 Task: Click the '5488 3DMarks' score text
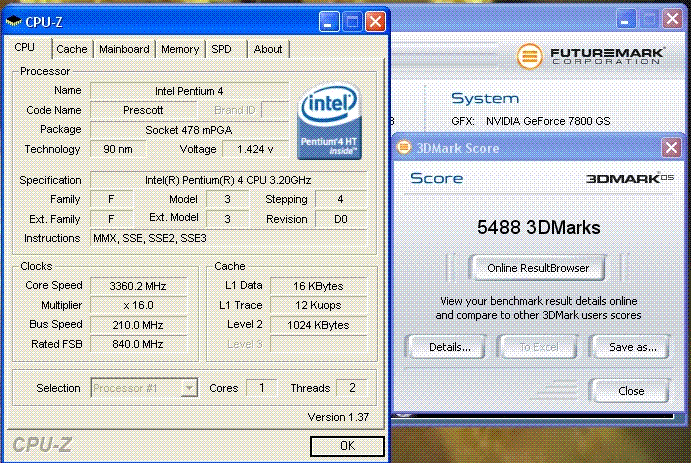tap(539, 227)
